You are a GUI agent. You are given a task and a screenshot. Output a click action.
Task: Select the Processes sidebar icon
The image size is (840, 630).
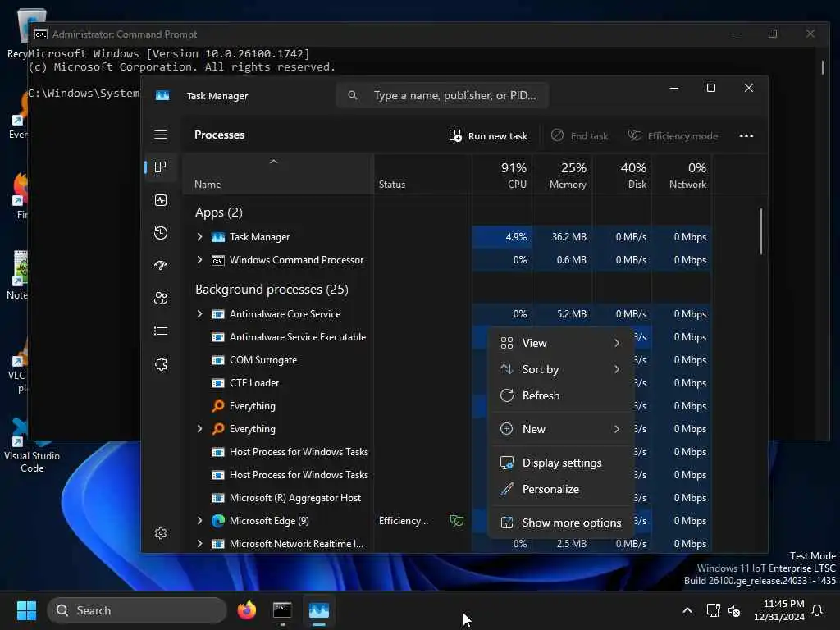[161, 167]
